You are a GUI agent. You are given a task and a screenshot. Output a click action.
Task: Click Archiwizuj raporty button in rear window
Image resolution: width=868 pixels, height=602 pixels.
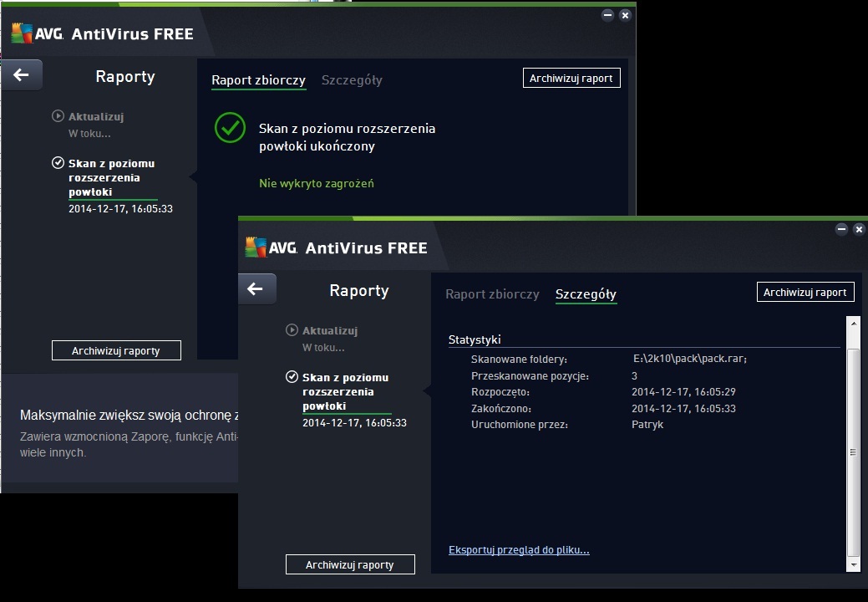point(116,350)
